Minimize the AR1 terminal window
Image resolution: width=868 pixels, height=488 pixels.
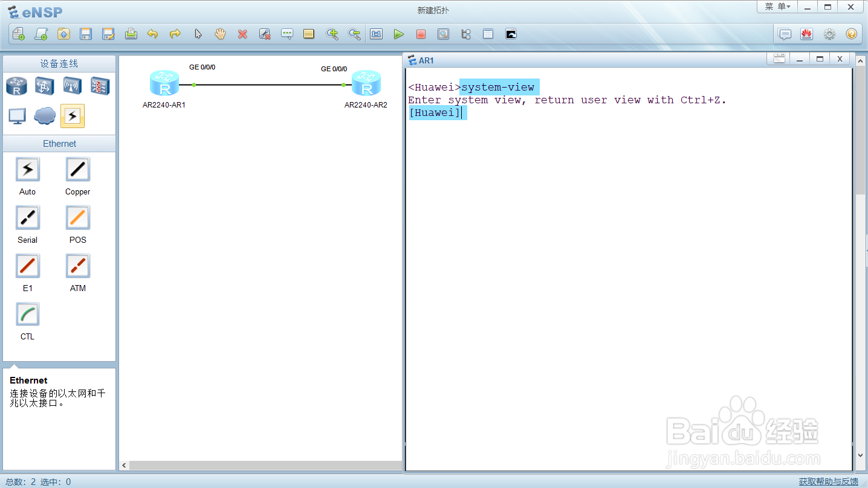click(800, 59)
